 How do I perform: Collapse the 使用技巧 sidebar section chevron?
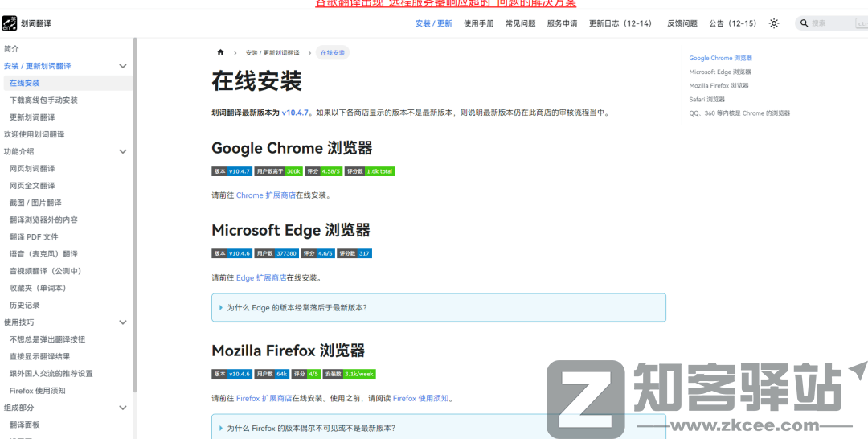[x=123, y=322]
